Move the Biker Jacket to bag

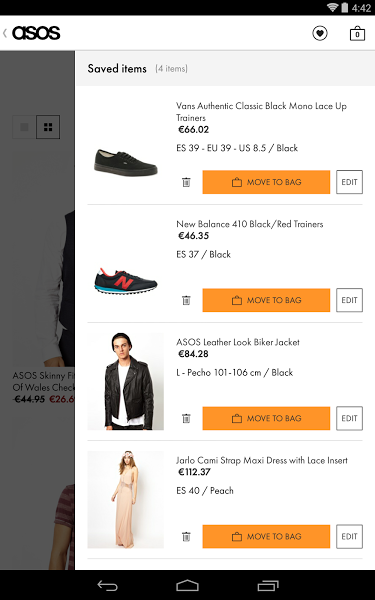tap(266, 418)
